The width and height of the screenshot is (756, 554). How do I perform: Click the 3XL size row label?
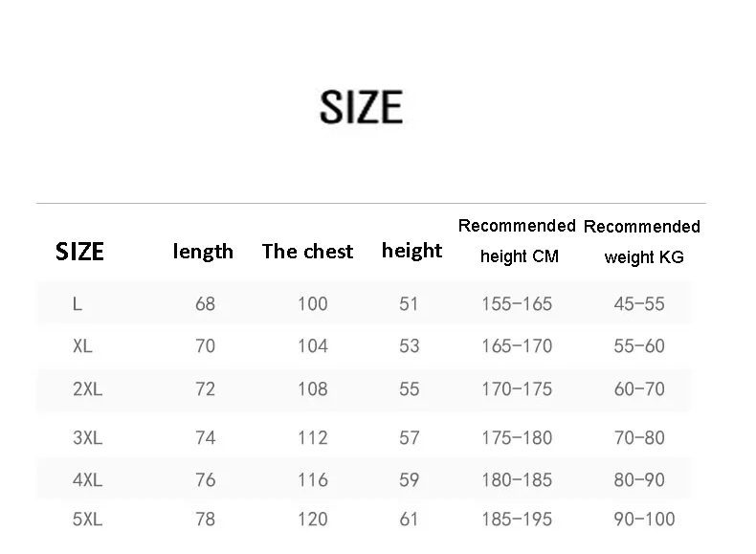(x=87, y=438)
